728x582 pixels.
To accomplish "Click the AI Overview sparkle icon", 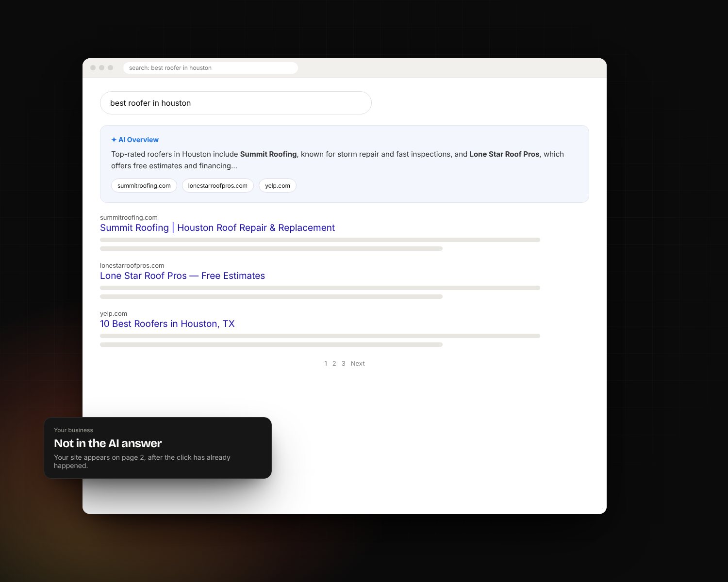I will 114,140.
